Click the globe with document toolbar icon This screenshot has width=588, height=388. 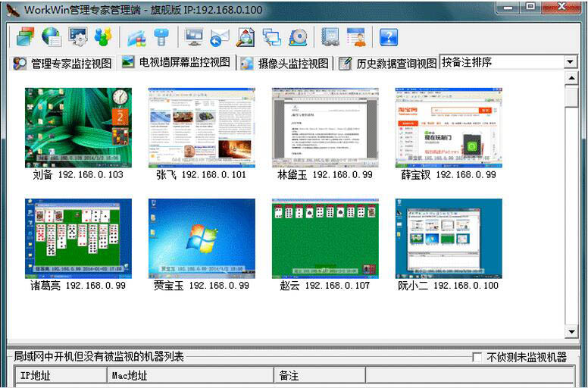[x=52, y=37]
